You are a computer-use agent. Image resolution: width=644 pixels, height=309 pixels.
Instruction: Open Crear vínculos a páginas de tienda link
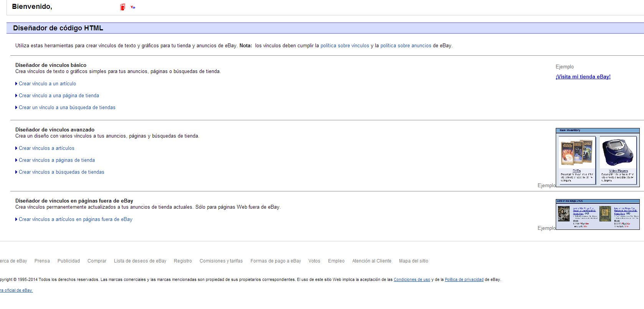click(57, 160)
